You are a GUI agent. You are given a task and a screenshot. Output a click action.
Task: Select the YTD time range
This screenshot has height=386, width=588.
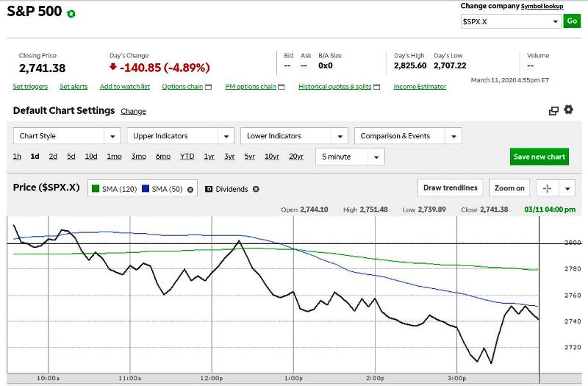point(187,157)
